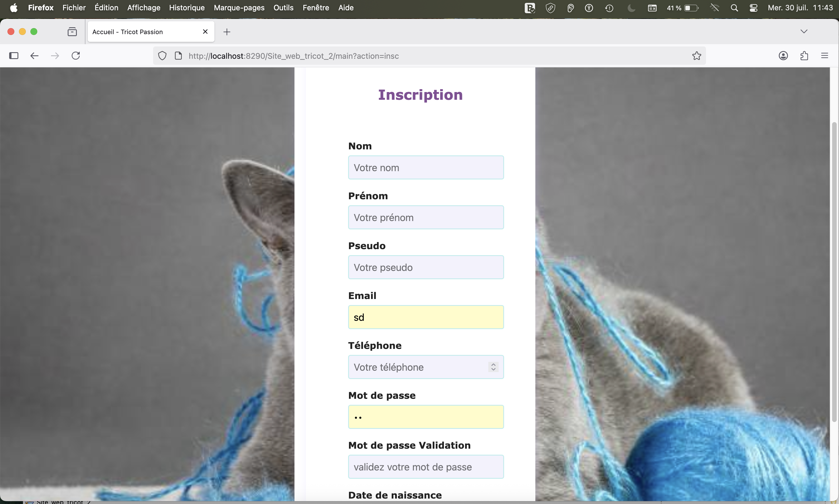Open the application hamburger menu

coord(825,56)
